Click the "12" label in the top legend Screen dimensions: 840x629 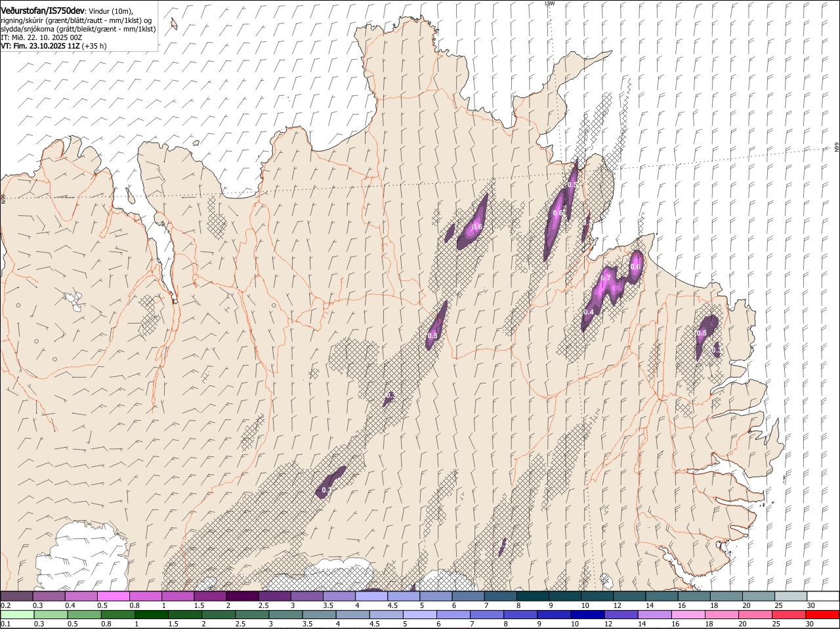click(x=616, y=605)
